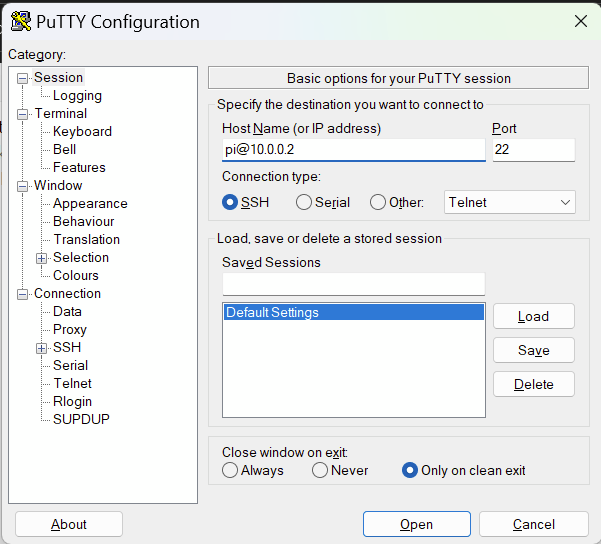Expand the SSH tree node
601x544 pixels.
[42, 348]
